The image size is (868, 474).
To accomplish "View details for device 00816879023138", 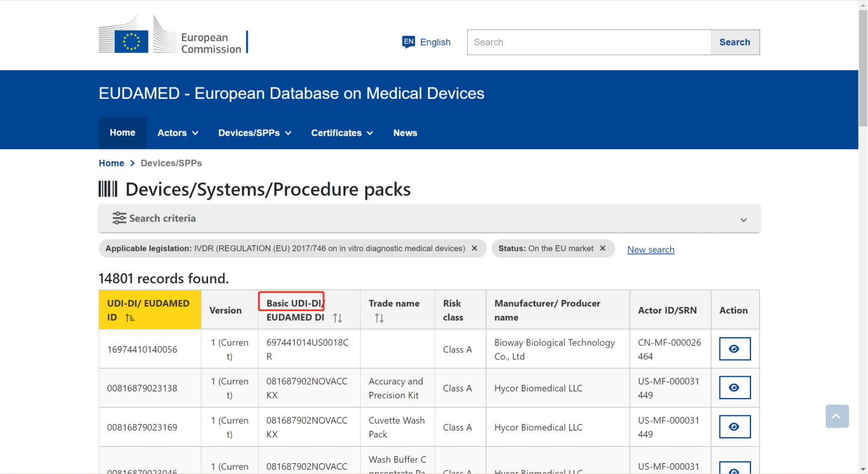I will (x=734, y=388).
